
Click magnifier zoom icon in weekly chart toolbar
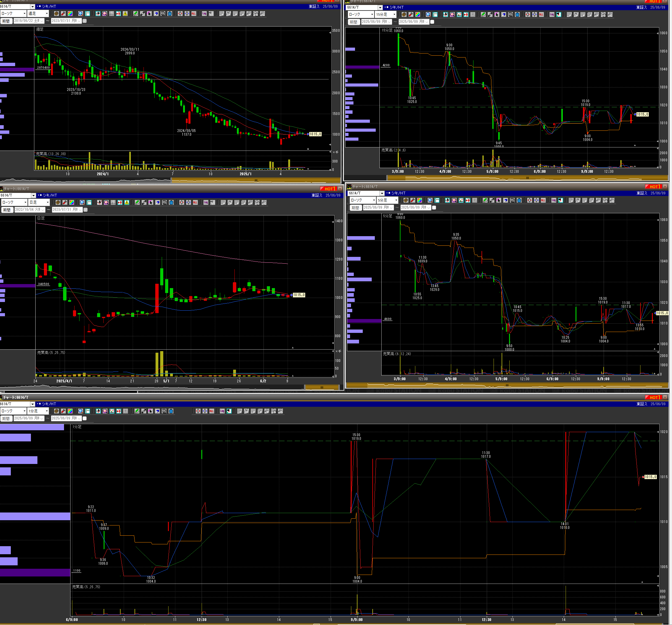81,14
